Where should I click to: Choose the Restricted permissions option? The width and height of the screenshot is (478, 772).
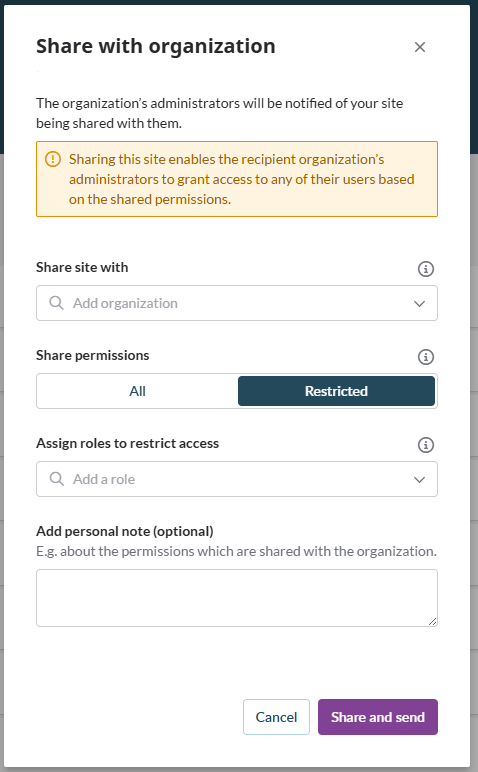(336, 391)
